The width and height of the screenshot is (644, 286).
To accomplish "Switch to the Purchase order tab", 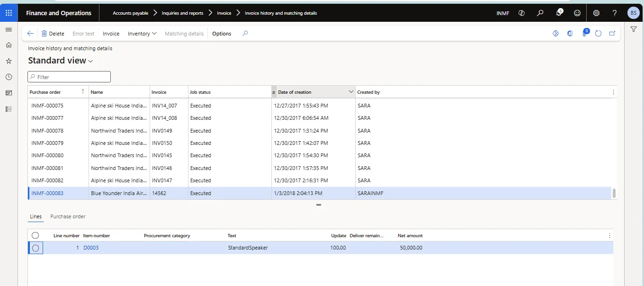I will click(68, 216).
